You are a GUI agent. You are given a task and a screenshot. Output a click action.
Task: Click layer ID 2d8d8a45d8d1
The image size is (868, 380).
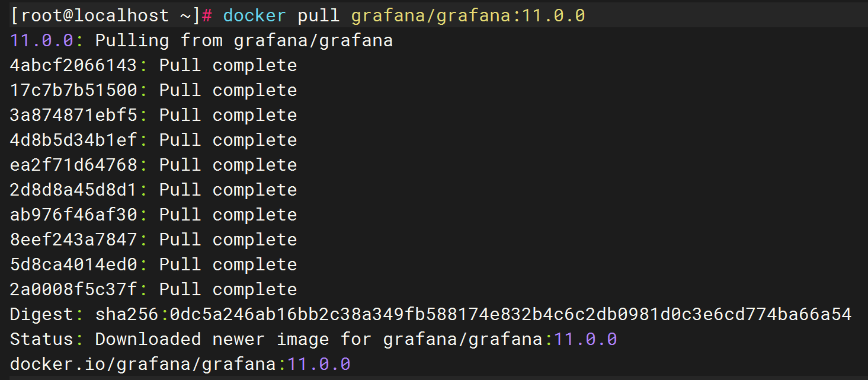(73, 190)
